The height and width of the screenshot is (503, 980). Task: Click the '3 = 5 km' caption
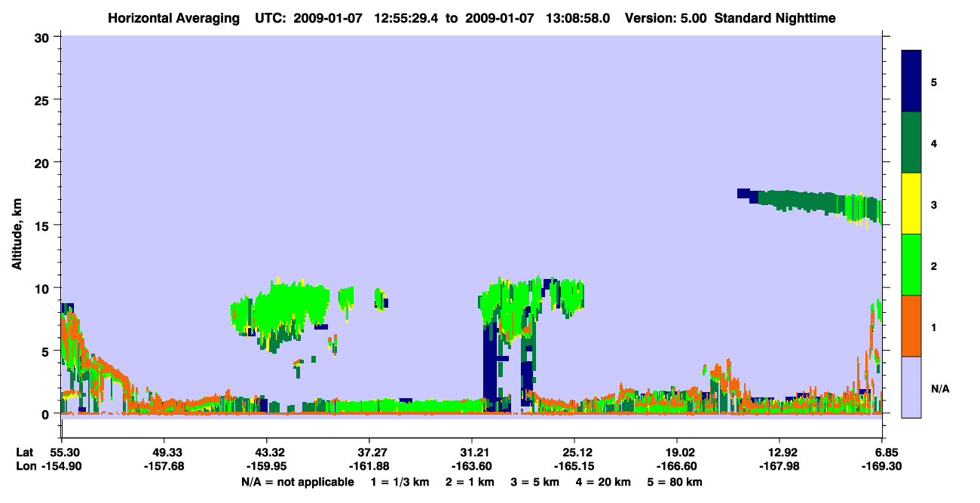[534, 482]
